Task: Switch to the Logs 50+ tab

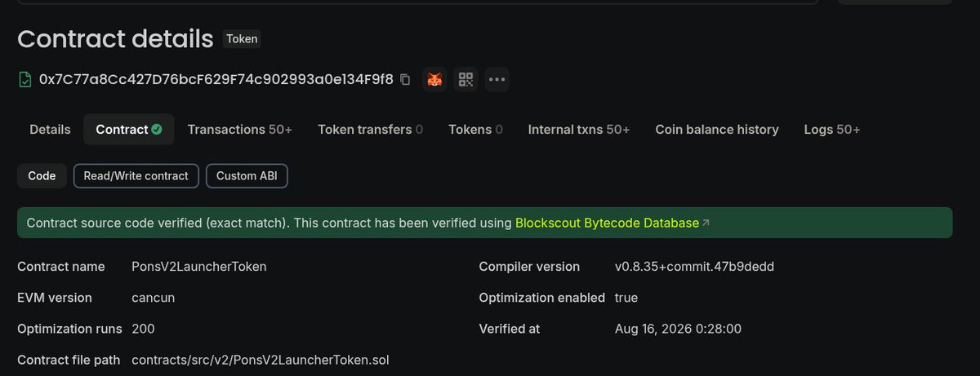Action: (831, 129)
